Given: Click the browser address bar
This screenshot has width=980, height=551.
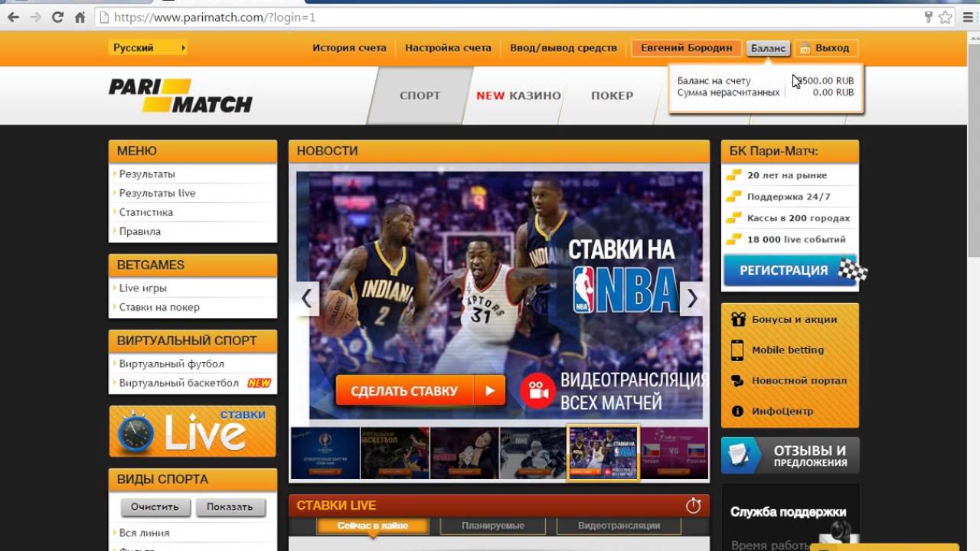Looking at the screenshot, I should tap(505, 17).
